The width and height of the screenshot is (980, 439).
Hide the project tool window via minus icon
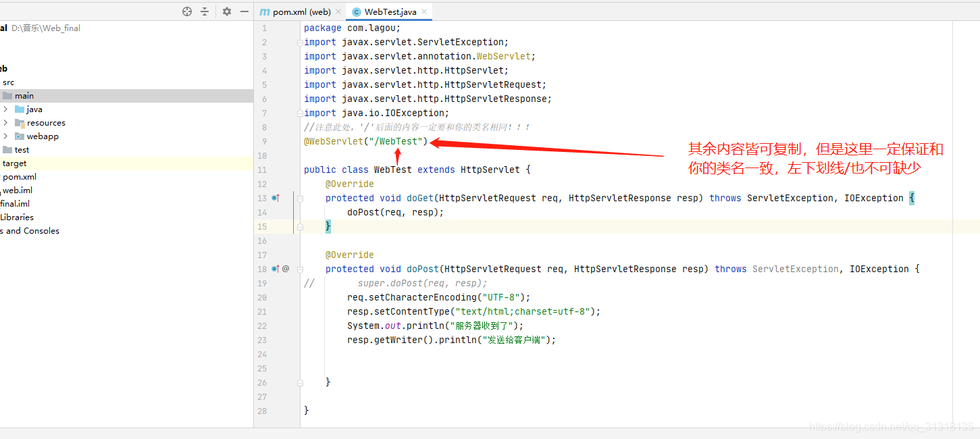pyautogui.click(x=244, y=11)
